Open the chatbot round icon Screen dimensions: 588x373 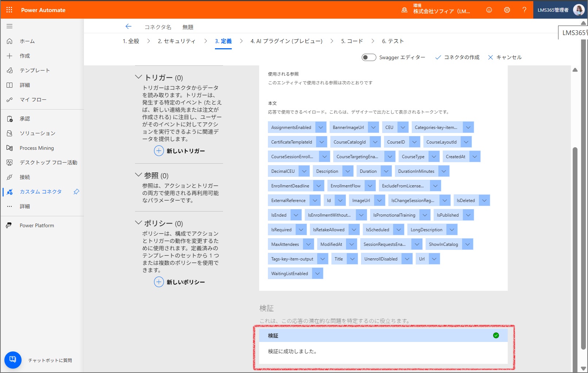pyautogui.click(x=13, y=360)
